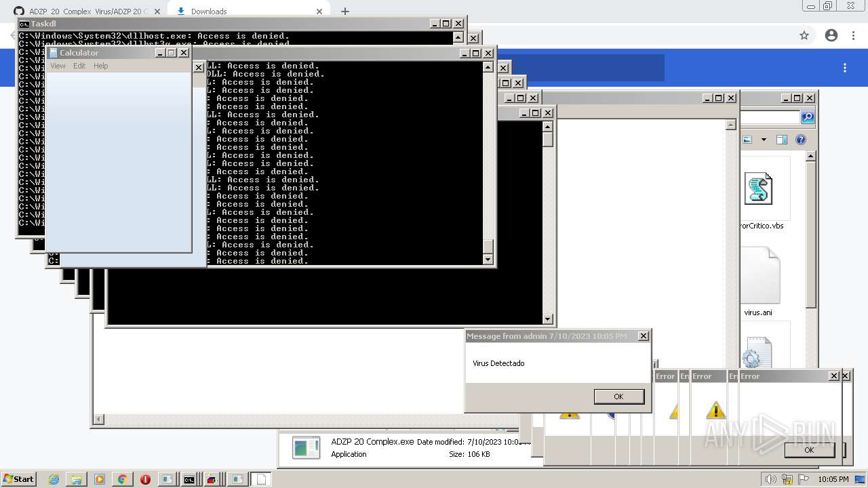Click the Taskdl console title bar icon

pyautogui.click(x=24, y=24)
